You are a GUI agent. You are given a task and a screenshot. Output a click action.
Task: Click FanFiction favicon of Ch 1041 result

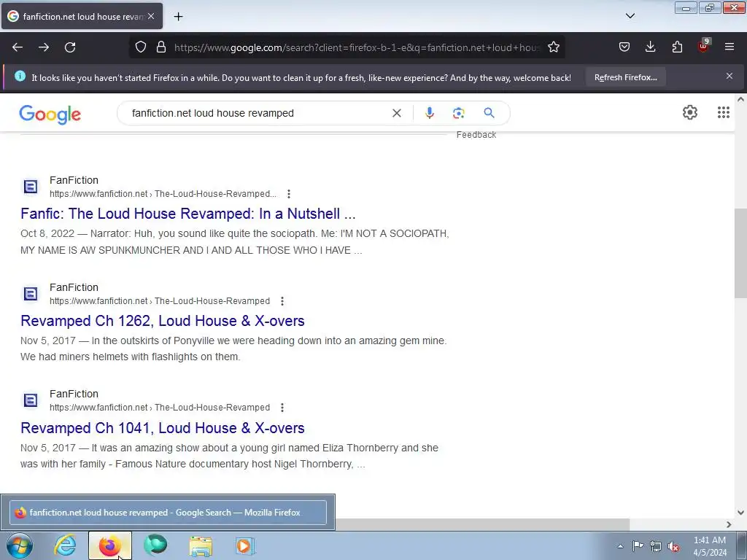pos(31,400)
